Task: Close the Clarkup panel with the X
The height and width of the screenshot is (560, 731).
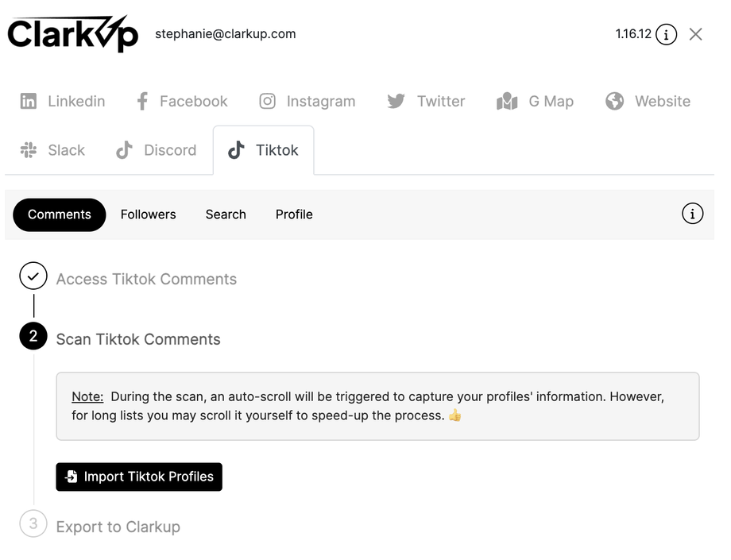Action: click(696, 34)
